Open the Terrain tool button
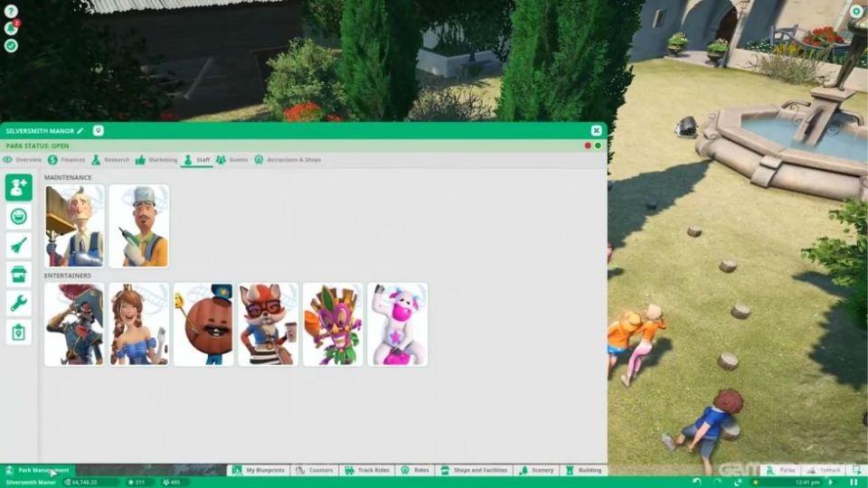 (824, 470)
